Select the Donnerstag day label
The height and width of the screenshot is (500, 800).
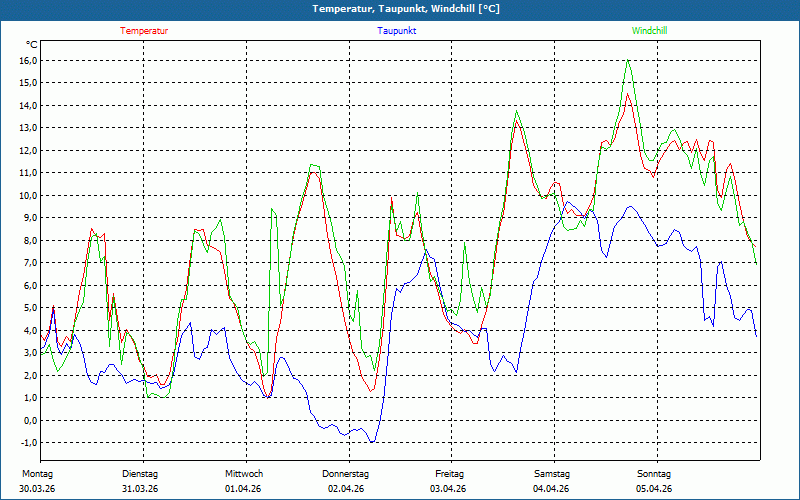tap(346, 474)
